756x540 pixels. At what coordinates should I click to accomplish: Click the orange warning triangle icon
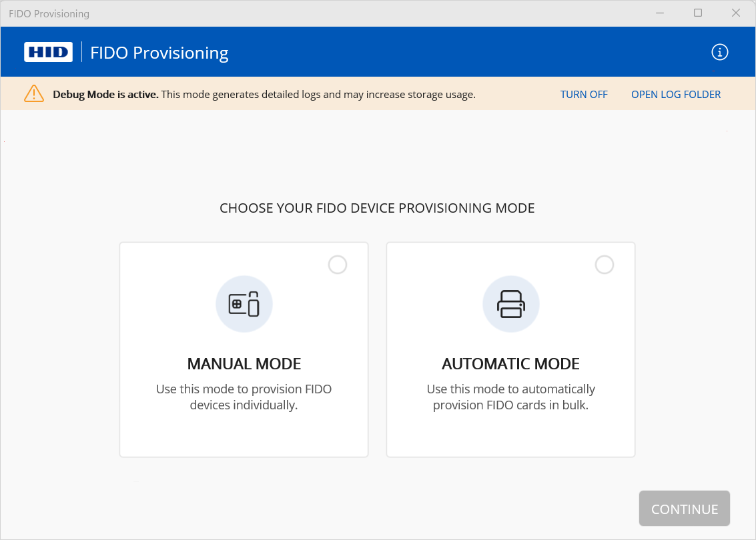point(33,94)
